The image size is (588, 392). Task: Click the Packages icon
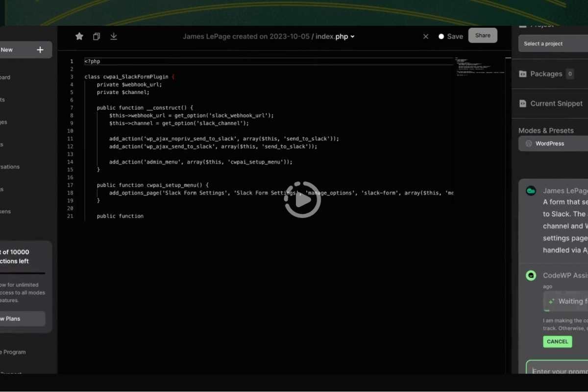click(x=522, y=74)
